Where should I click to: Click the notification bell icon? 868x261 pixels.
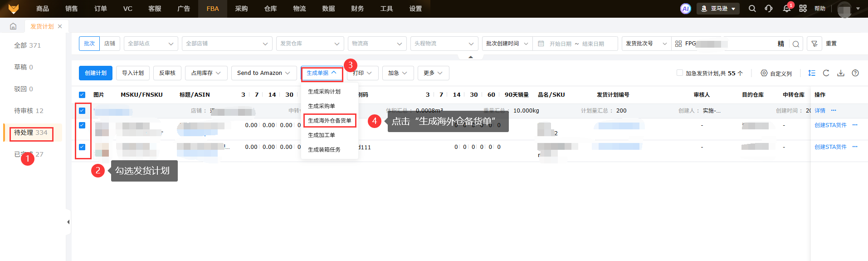[786, 9]
